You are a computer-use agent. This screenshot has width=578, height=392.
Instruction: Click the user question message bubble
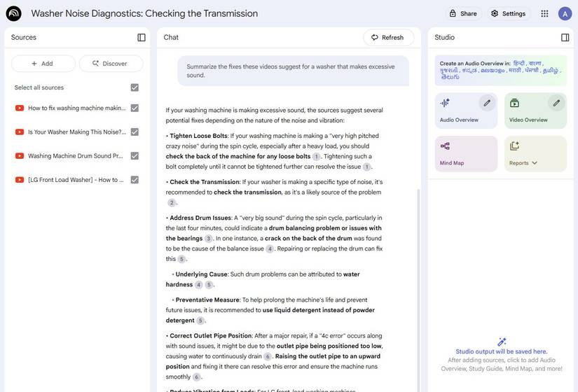pos(294,71)
